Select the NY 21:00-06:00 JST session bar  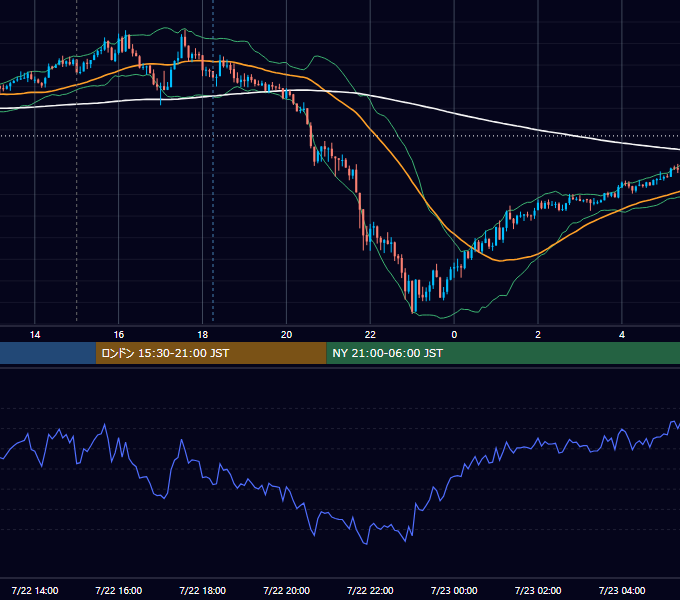click(x=503, y=353)
